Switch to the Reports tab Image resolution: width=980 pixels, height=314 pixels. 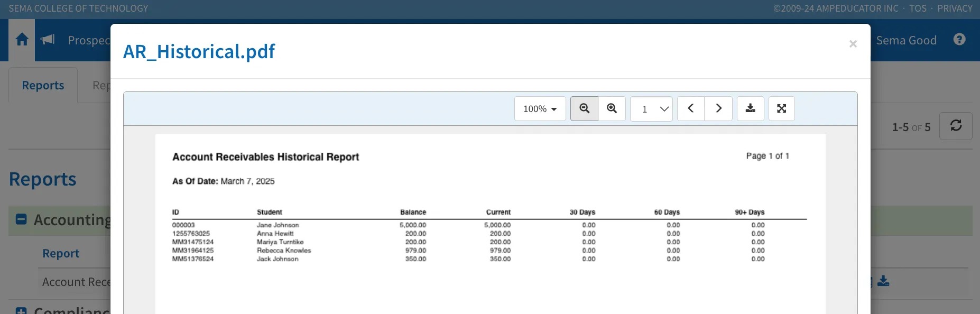coord(43,85)
